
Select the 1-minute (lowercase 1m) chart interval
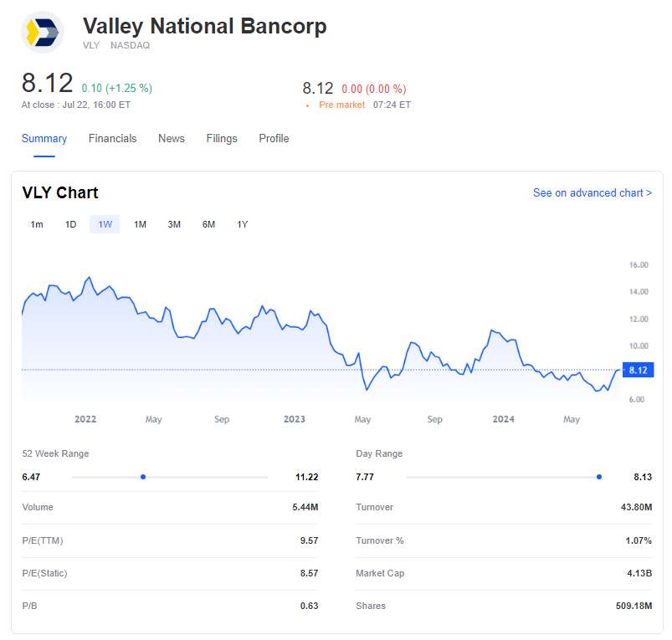(37, 224)
